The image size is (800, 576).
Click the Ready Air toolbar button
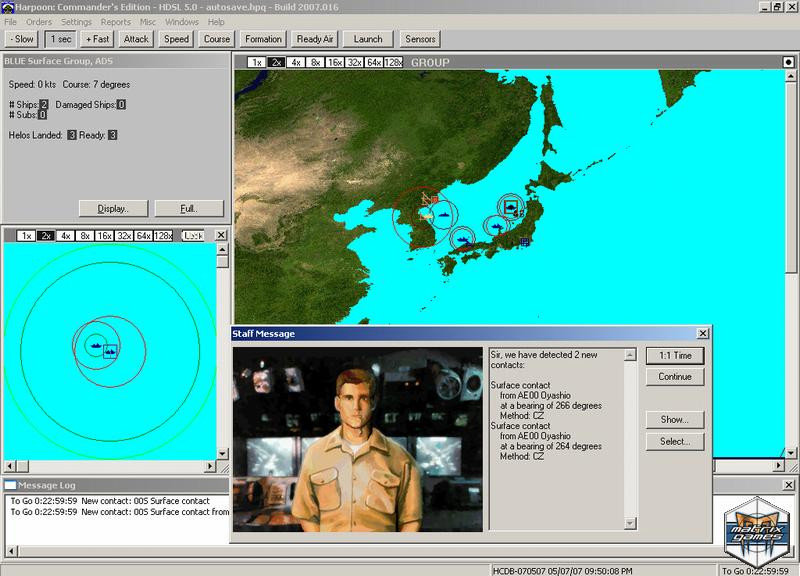pos(315,39)
